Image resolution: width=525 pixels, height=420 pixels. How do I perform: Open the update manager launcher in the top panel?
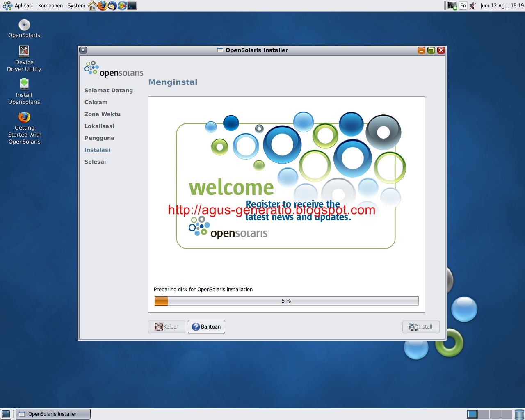tap(122, 6)
